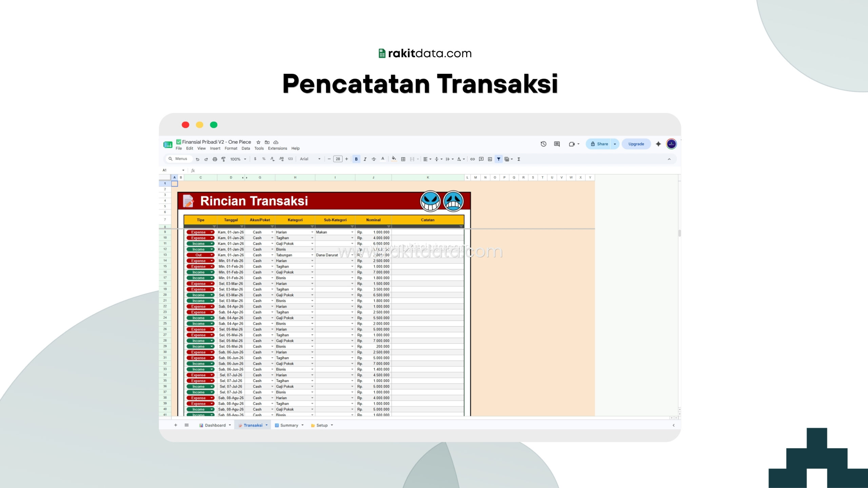Insert a link

click(x=472, y=159)
